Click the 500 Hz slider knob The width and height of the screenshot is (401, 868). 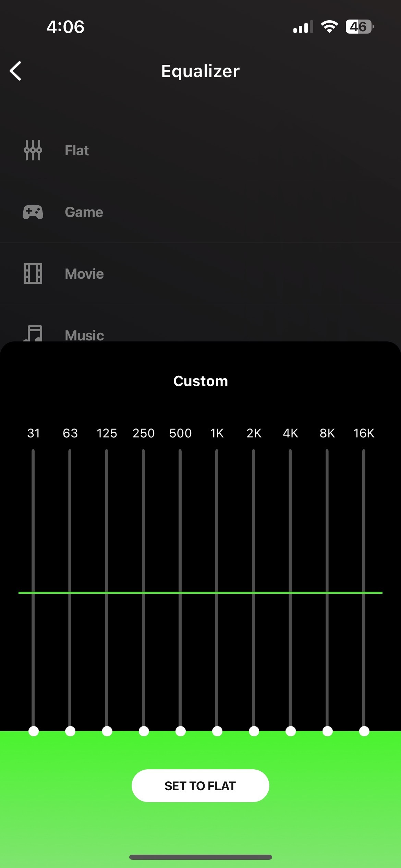(x=181, y=731)
